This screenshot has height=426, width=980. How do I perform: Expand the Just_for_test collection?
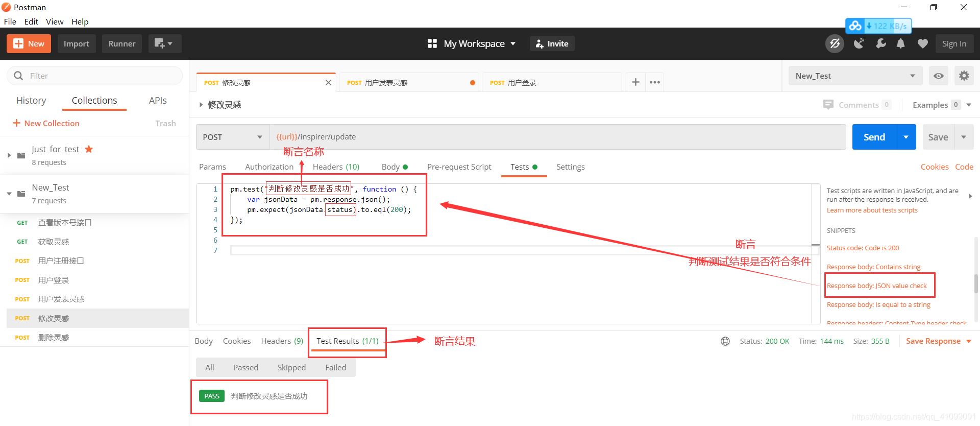9,155
